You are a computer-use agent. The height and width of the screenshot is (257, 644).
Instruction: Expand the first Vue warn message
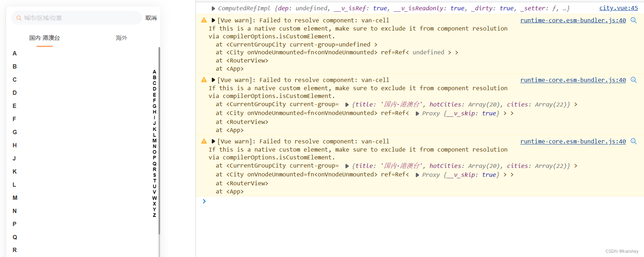(x=213, y=21)
